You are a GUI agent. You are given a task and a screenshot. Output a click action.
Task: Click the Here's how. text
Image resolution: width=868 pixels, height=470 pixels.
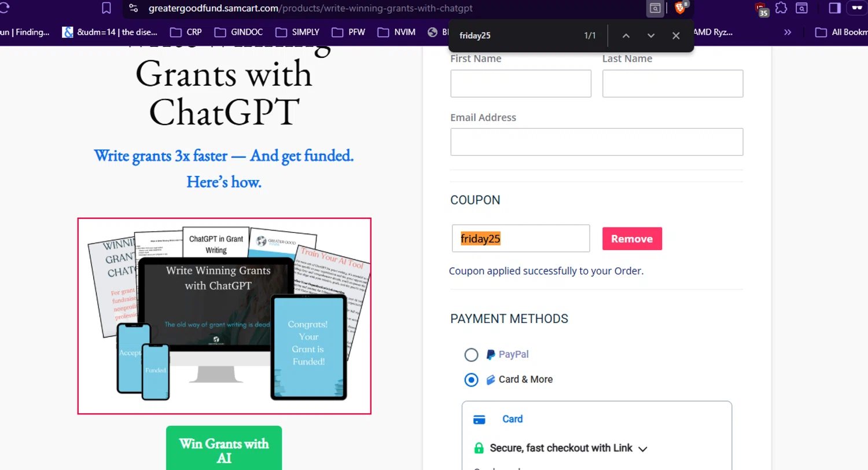click(x=224, y=182)
